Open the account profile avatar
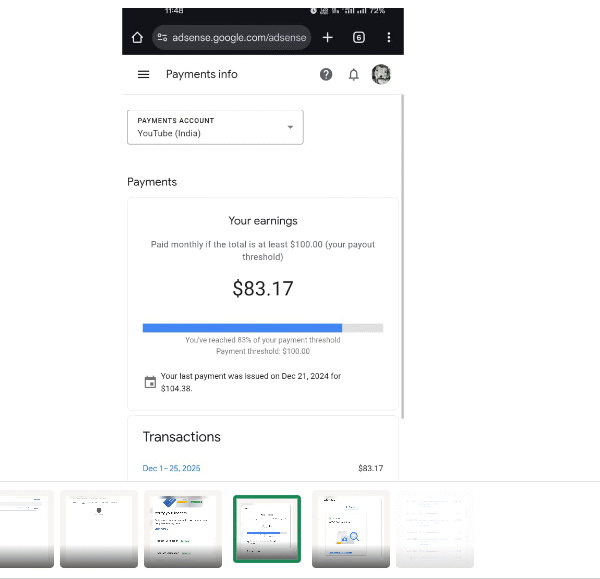This screenshot has height=579, width=600. click(x=381, y=74)
